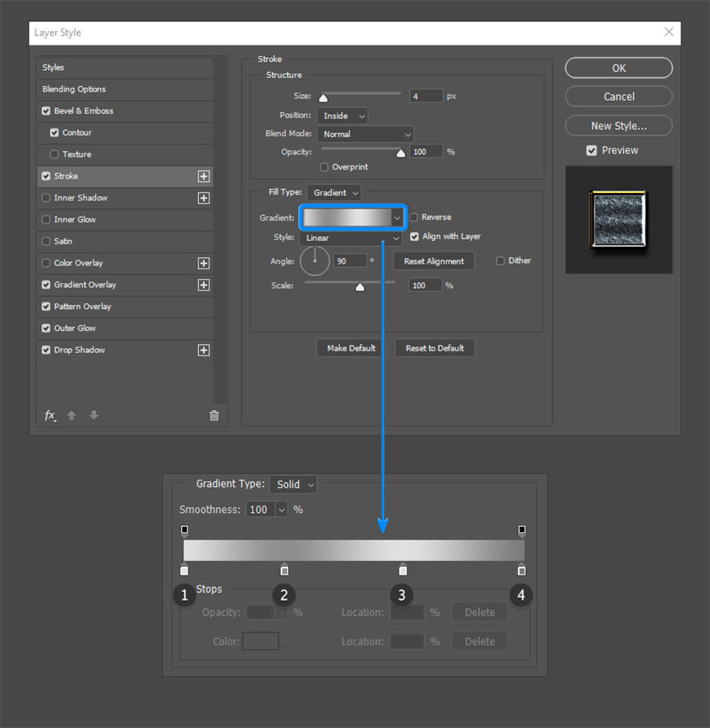Check the Reverse gradient option
The width and height of the screenshot is (710, 728).
coord(414,218)
